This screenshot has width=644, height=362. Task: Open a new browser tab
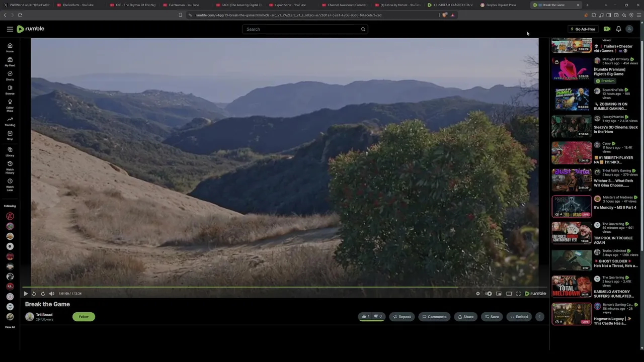(587, 5)
